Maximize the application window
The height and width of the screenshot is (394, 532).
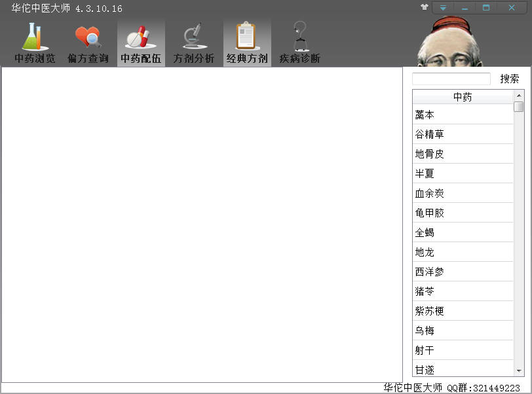coord(486,8)
